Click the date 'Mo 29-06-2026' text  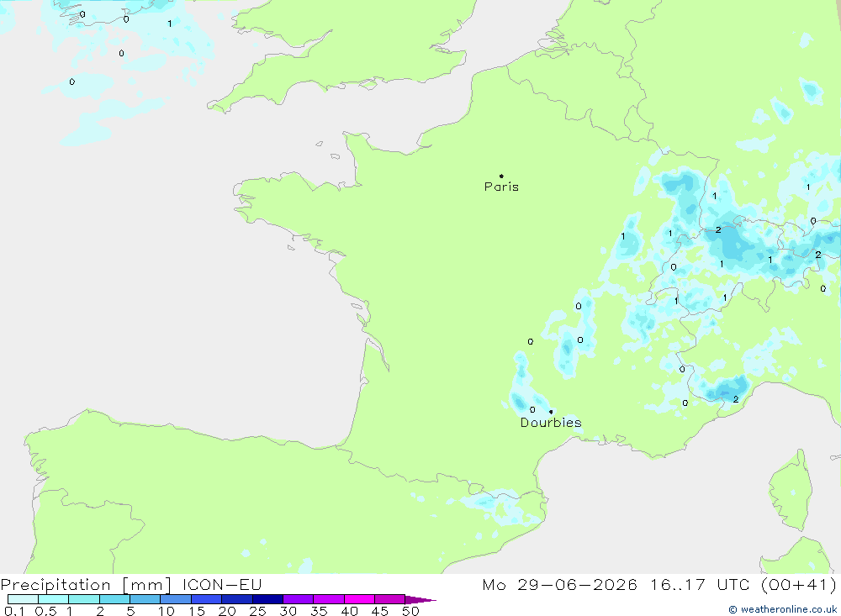coord(559,584)
